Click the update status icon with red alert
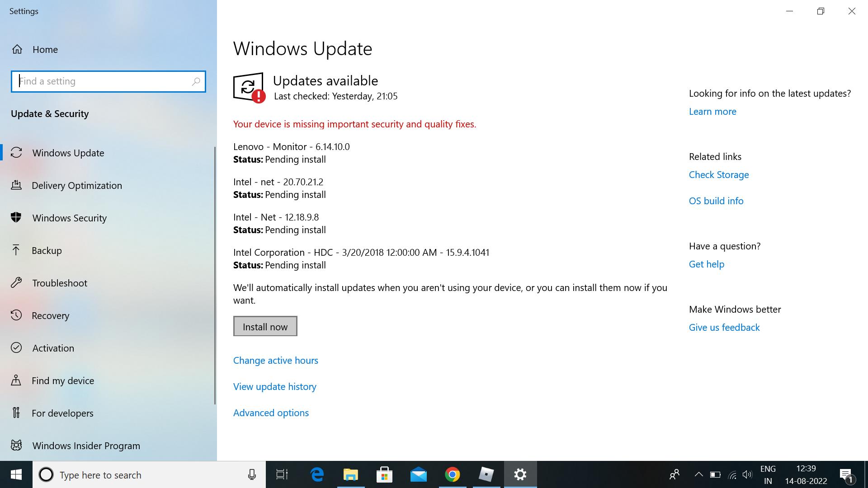 point(249,88)
